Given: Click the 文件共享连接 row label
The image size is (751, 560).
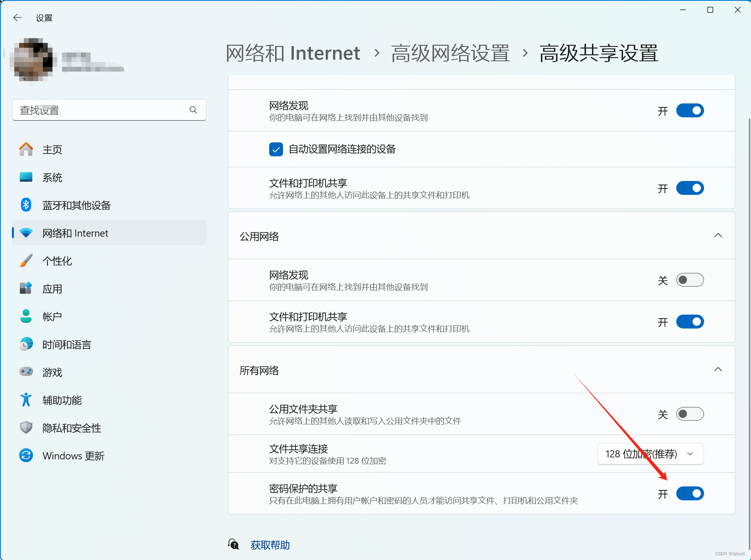Looking at the screenshot, I should tap(299, 449).
